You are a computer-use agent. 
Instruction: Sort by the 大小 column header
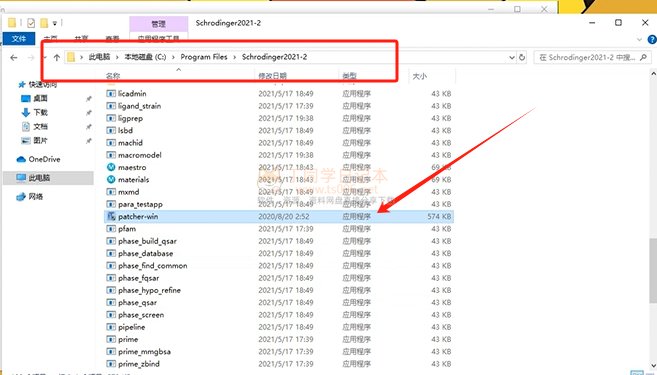419,76
